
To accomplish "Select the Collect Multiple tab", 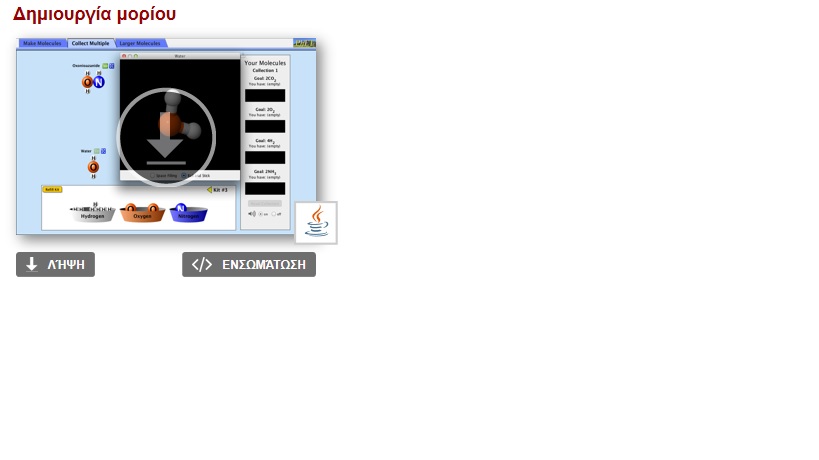I will tap(90, 44).
